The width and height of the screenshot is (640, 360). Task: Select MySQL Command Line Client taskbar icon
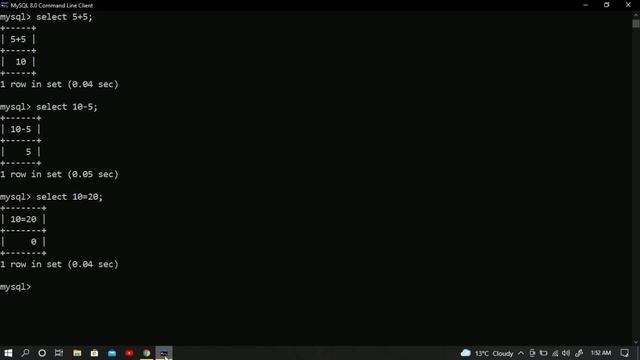click(164, 353)
